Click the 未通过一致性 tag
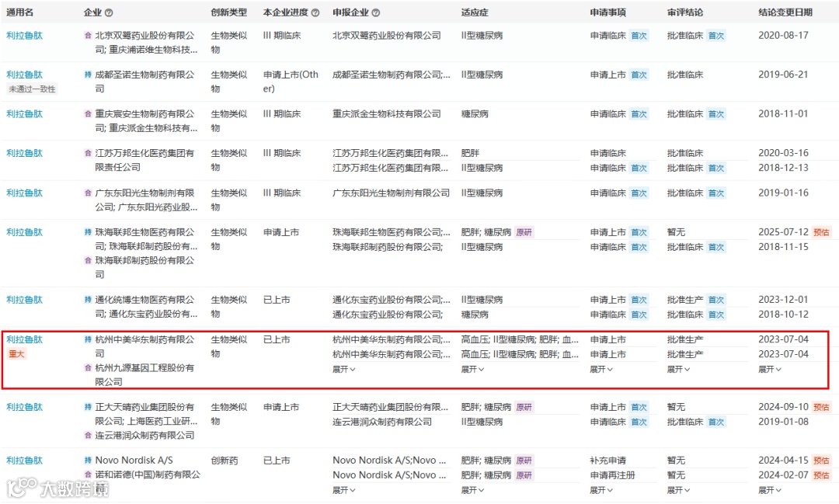This screenshot has height=504, width=839. [x=32, y=89]
